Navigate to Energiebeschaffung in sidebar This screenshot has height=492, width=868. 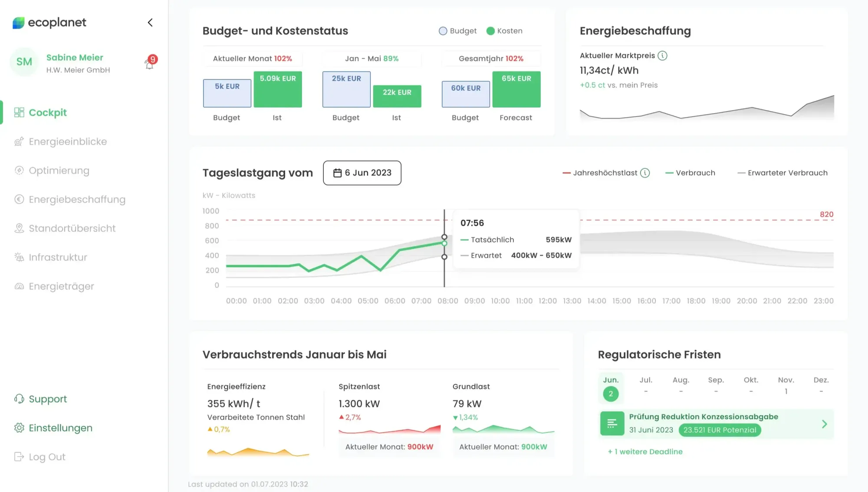pos(77,199)
